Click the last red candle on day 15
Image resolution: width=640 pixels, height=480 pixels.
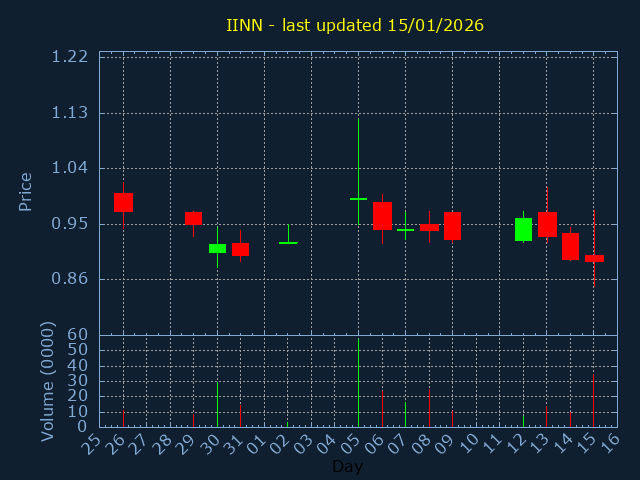pyautogui.click(x=594, y=258)
